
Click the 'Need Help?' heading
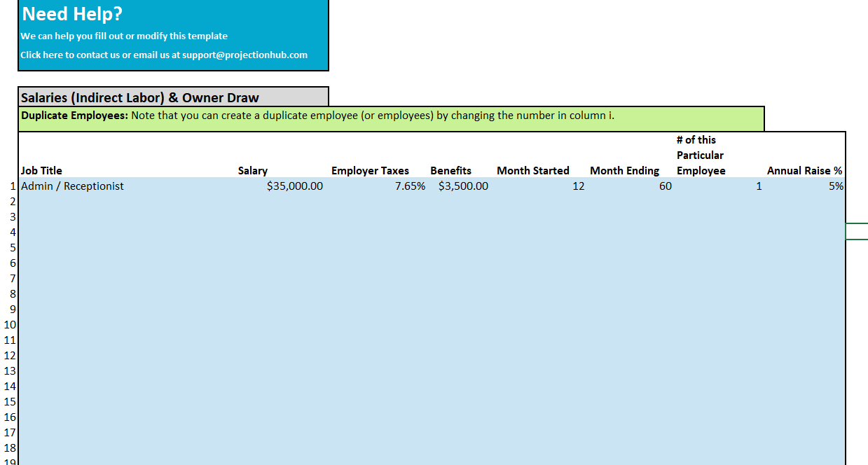pos(72,13)
